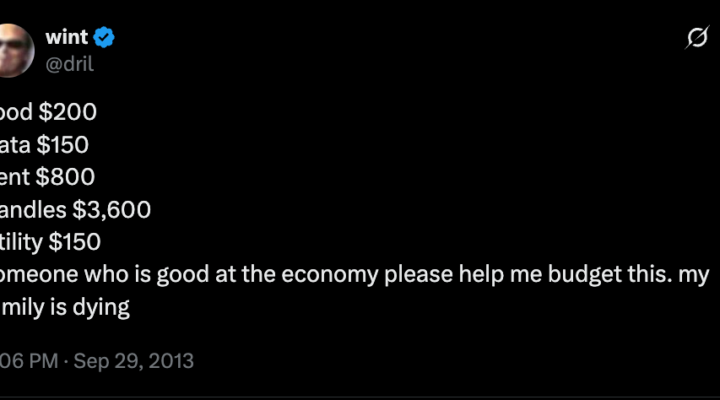This screenshot has height=400, width=720.
Task: Click the "andles" word in the tweet
Action: point(33,210)
